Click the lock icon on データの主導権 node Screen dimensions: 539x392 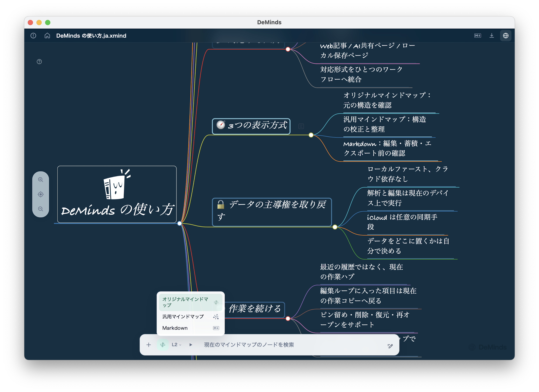click(x=221, y=205)
